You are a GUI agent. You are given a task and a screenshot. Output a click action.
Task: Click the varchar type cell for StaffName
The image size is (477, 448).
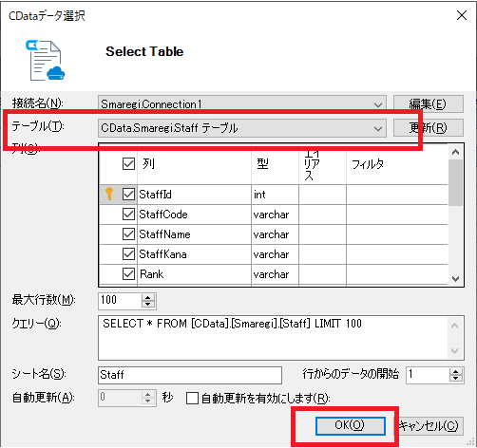click(275, 234)
